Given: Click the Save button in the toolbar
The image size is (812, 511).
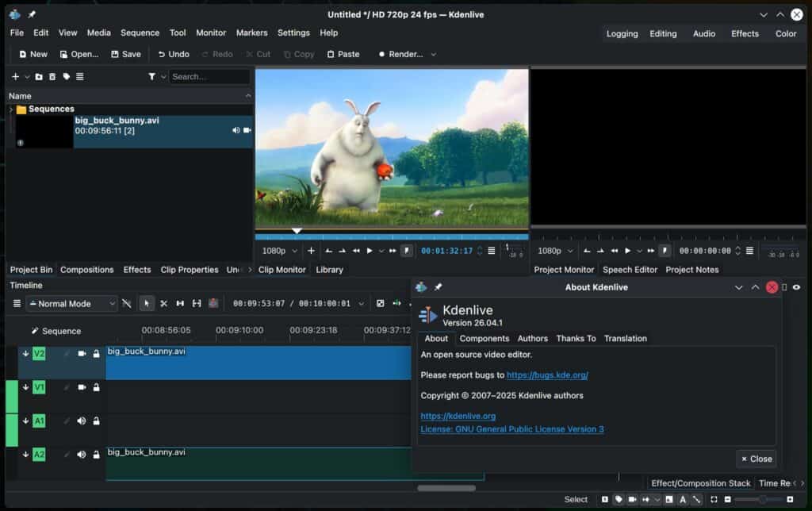Looking at the screenshot, I should click(126, 55).
